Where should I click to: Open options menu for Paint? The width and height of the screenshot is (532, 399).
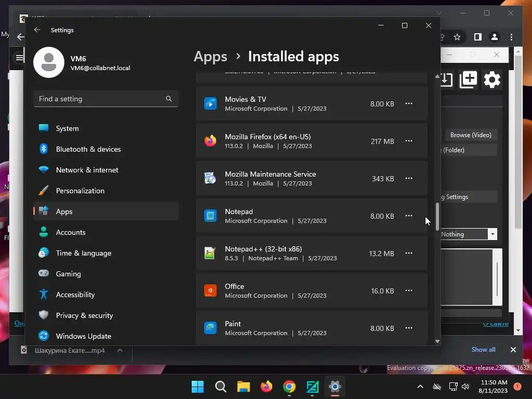pyautogui.click(x=408, y=328)
